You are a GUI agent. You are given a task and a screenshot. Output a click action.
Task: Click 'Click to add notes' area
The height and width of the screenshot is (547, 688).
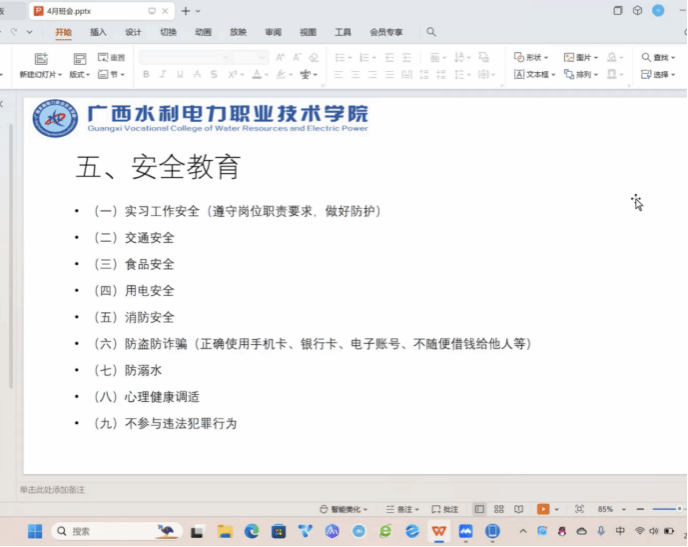click(x=52, y=489)
